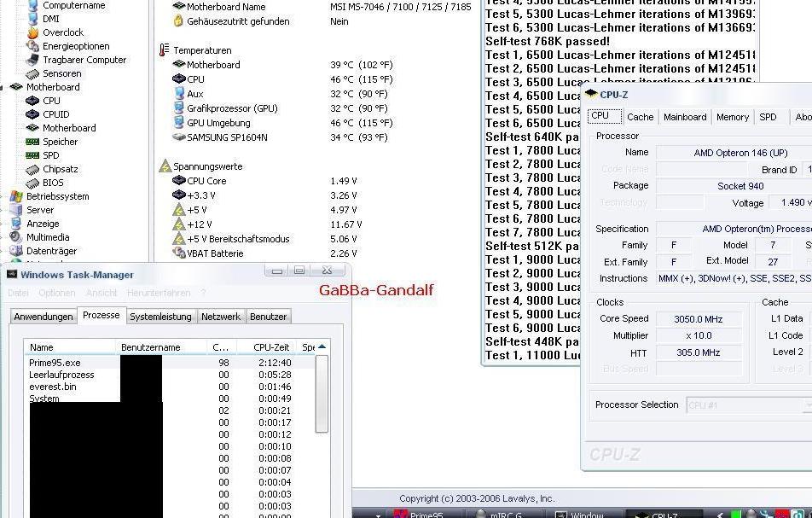Click the Energieoptionen icon in the tree
The image size is (812, 518).
point(32,46)
